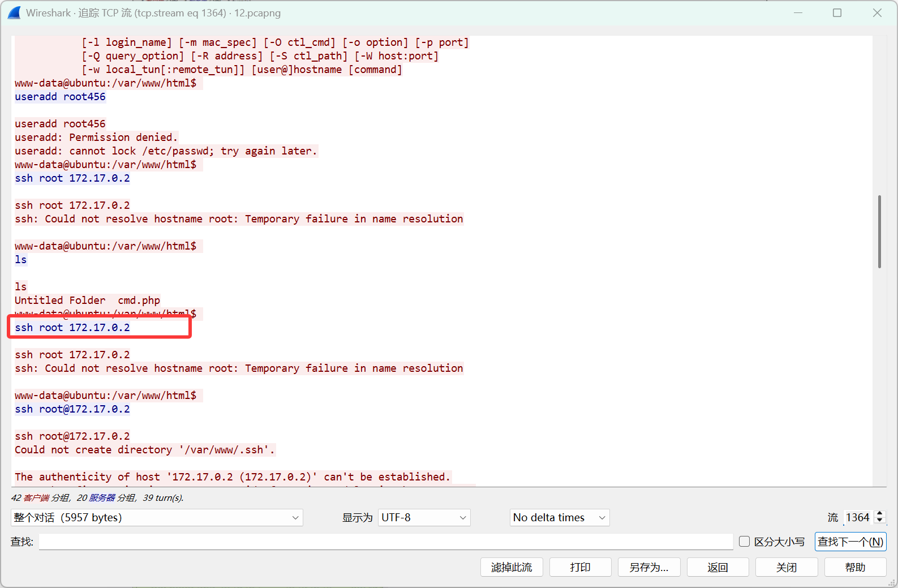This screenshot has height=588, width=898.
Task: Click the Wireshark shark fin title icon
Action: tap(14, 12)
